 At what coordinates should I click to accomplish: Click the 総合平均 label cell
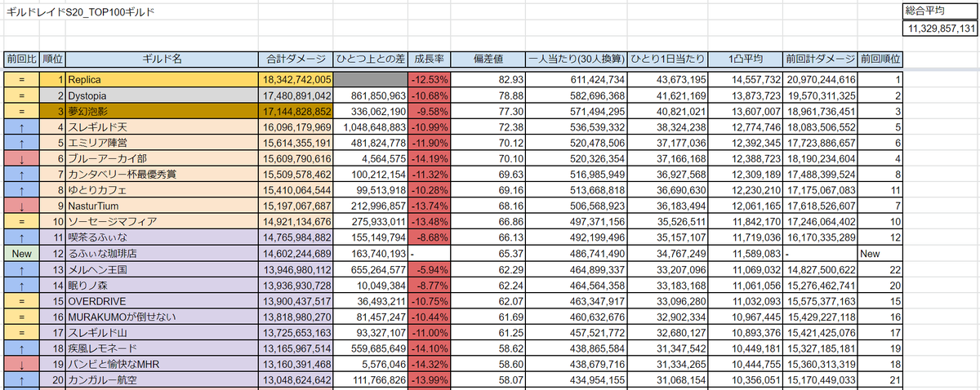tap(941, 11)
